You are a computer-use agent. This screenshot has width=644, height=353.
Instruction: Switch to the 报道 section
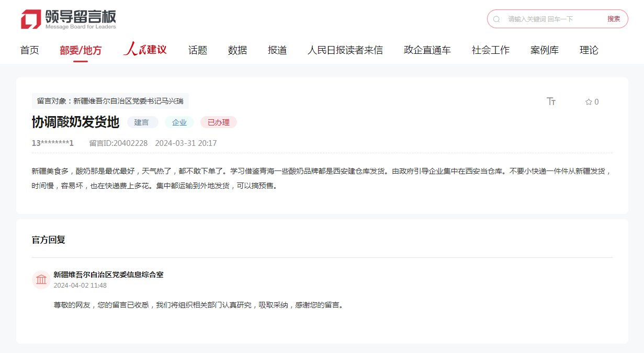(277, 50)
